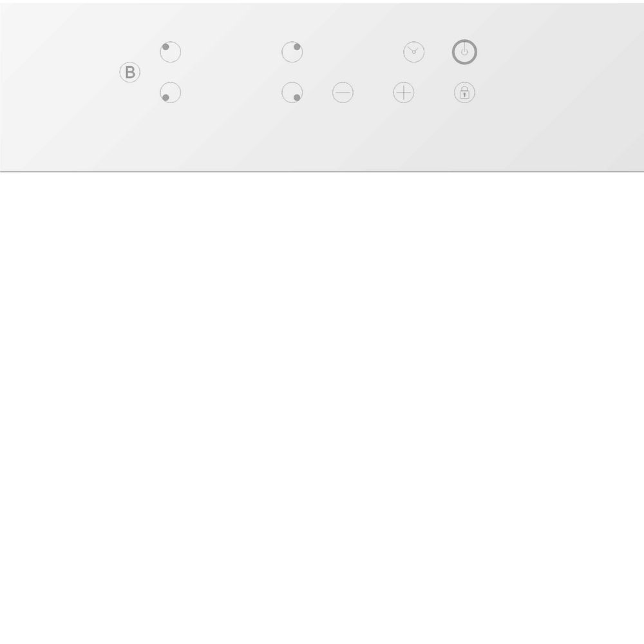
Task: Select the rear-right cooking zone icon
Action: (x=292, y=52)
